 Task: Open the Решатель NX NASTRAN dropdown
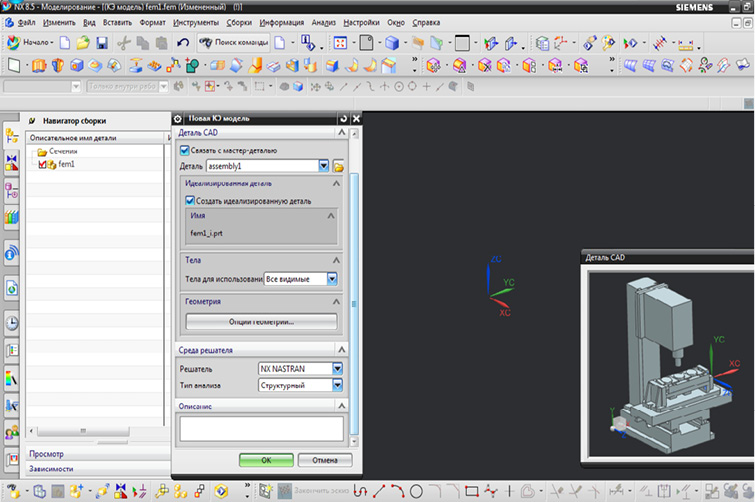[338, 369]
